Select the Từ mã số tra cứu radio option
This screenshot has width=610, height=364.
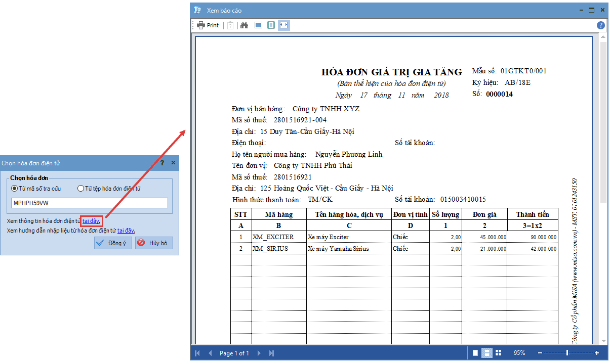click(36, 189)
